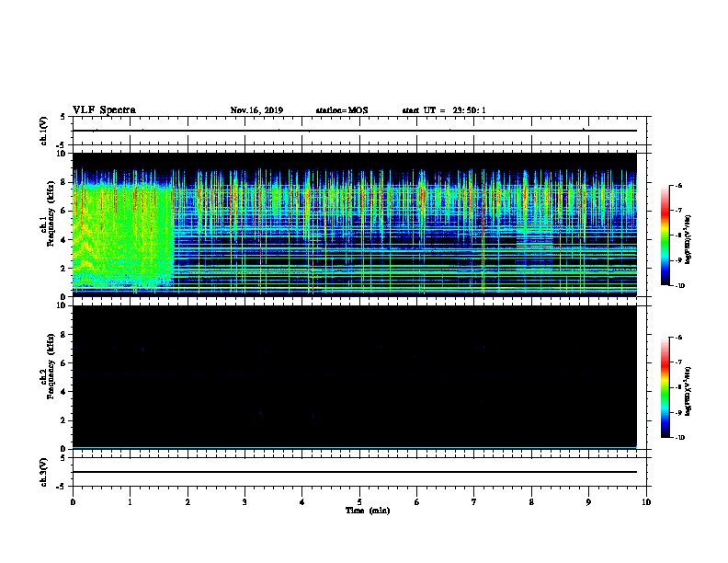The height and width of the screenshot is (563, 728).
Task: Select the ch.2 "Frequency (kHz)" axis label
Action: click(x=51, y=366)
